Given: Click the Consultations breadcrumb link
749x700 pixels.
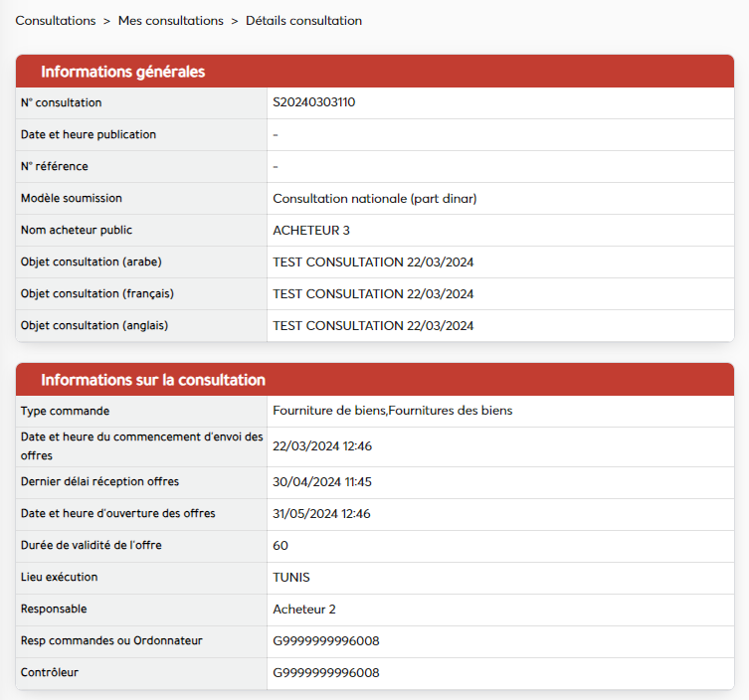Looking at the screenshot, I should click(x=55, y=21).
